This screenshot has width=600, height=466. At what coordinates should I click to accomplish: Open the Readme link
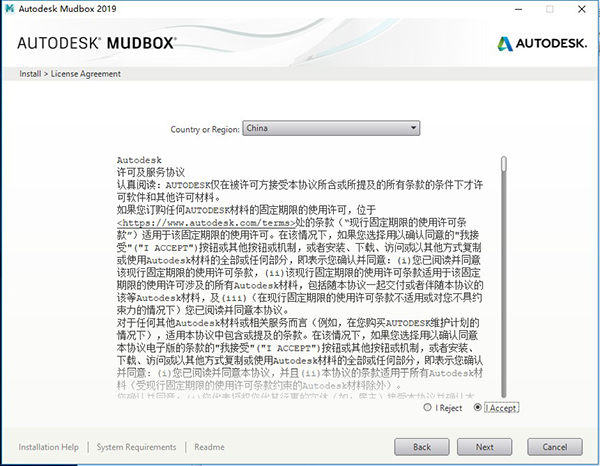[209, 447]
